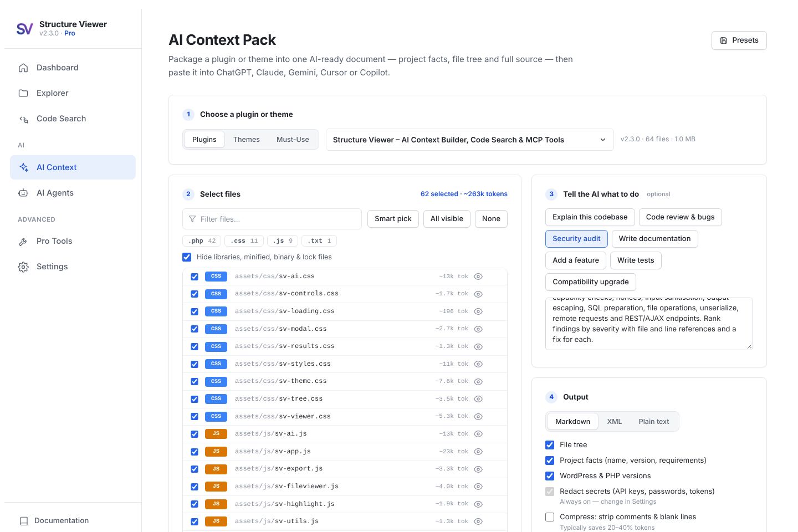Image resolution: width=798 pixels, height=532 pixels.
Task: Click the None selection button
Action: tap(491, 219)
